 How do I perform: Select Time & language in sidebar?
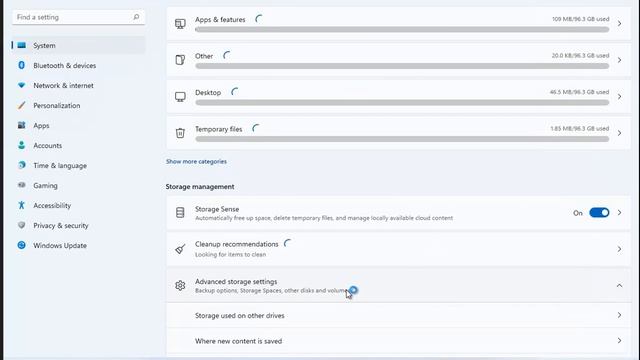(78, 165)
